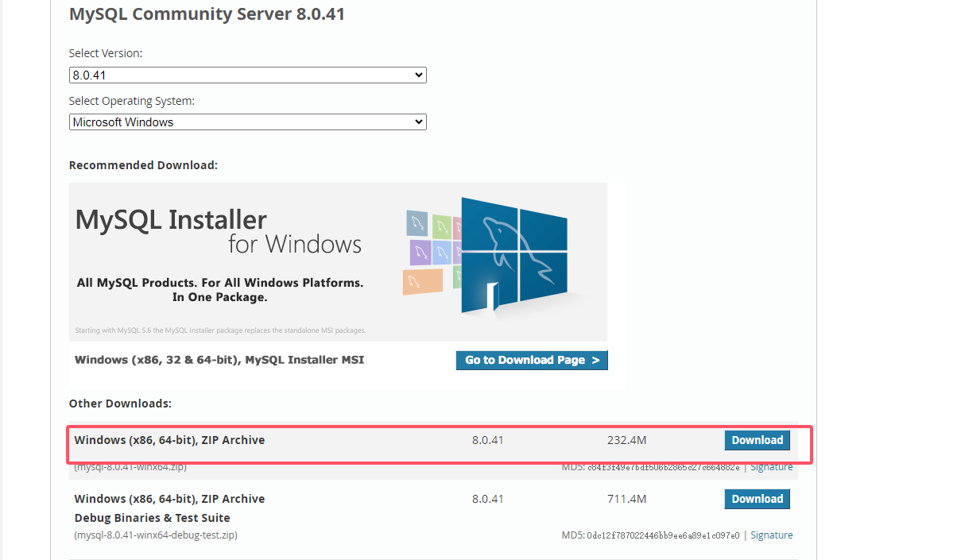Click the "Recommended Download:" label

click(143, 165)
